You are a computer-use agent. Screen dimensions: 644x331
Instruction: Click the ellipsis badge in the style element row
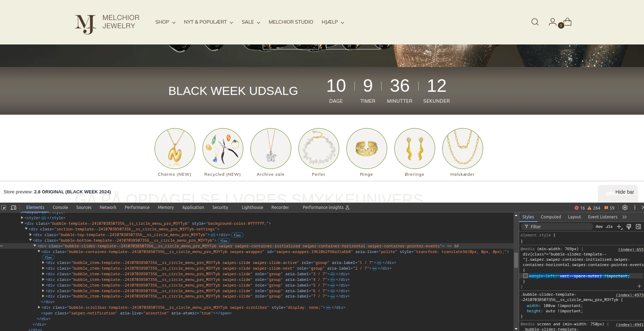[x=44, y=218]
